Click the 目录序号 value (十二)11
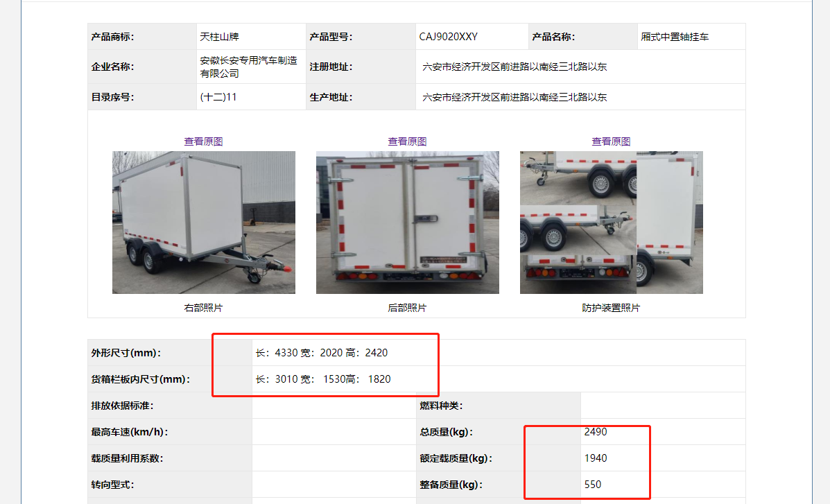The image size is (830, 504). tap(218, 97)
